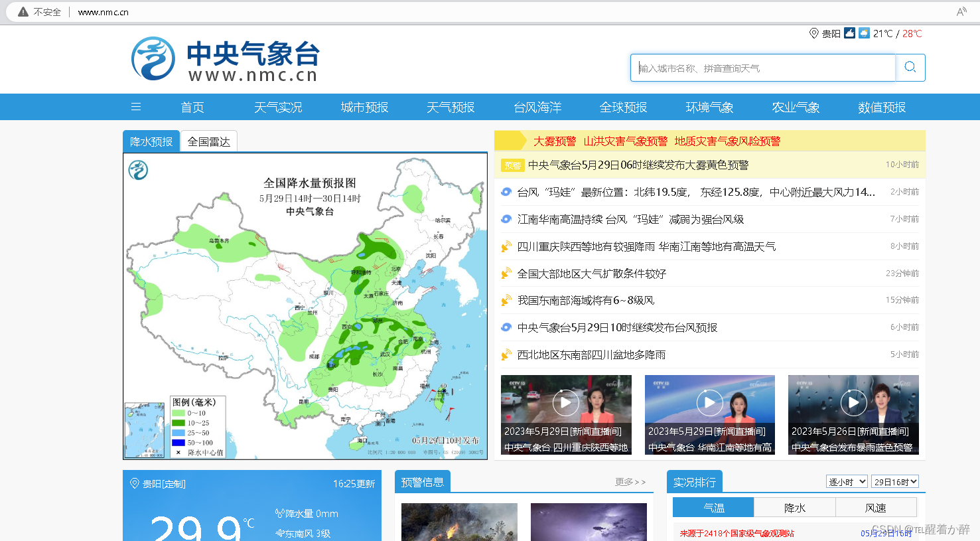Open 首页 in navigation menu
Image resolution: width=980 pixels, height=541 pixels.
tap(192, 107)
